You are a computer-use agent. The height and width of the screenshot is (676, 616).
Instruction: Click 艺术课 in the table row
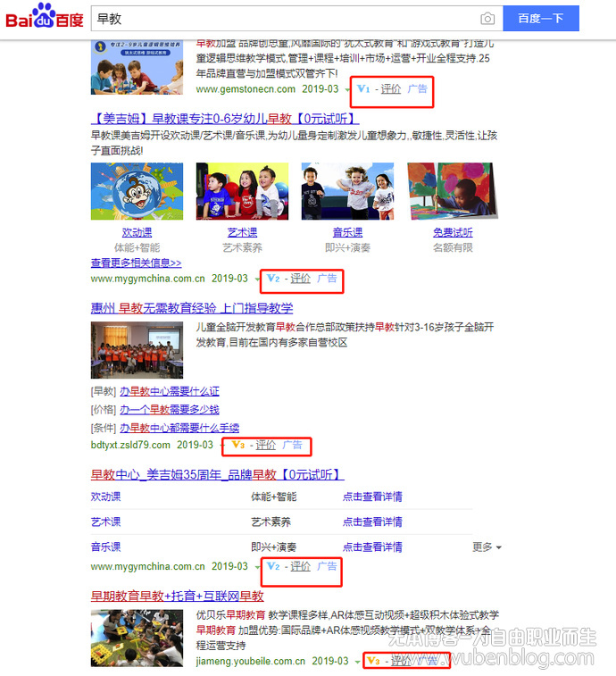[x=106, y=522]
